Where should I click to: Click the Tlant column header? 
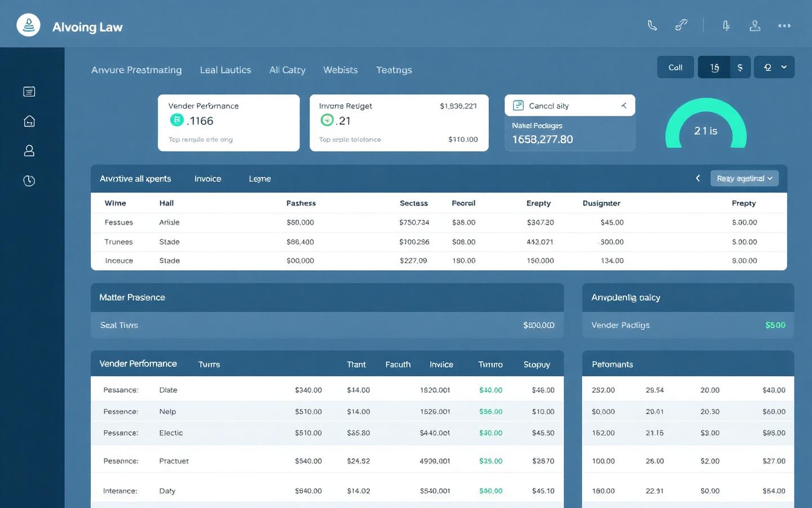click(x=356, y=365)
